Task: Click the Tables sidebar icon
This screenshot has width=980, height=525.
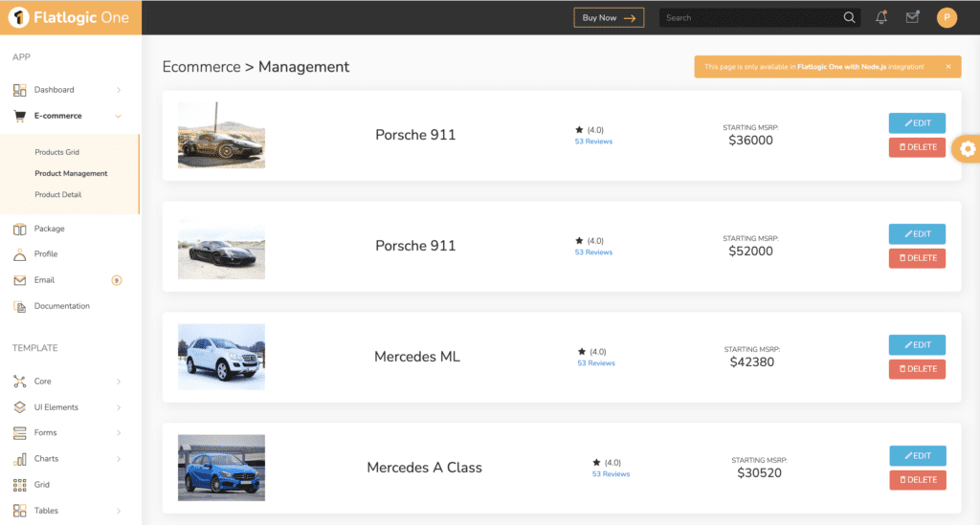Action: click(19, 510)
